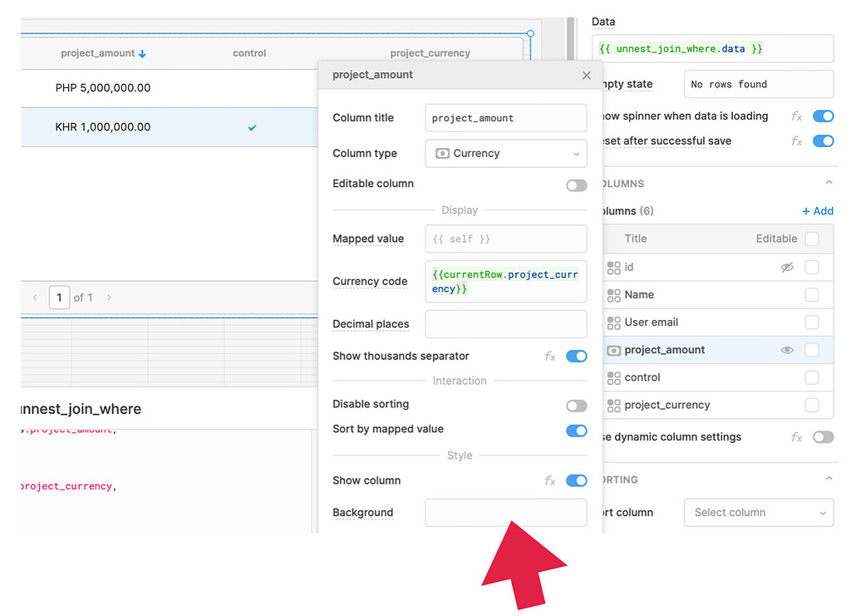The height and width of the screenshot is (616, 851).
Task: Click the Background color field
Action: [505, 512]
